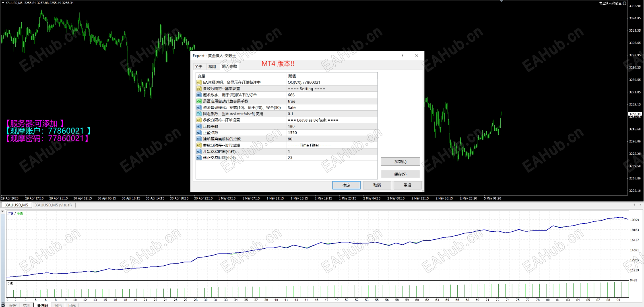This screenshot has height=307, width=644.
Task: Switch to the 常用 tab
Action: [x=212, y=67]
